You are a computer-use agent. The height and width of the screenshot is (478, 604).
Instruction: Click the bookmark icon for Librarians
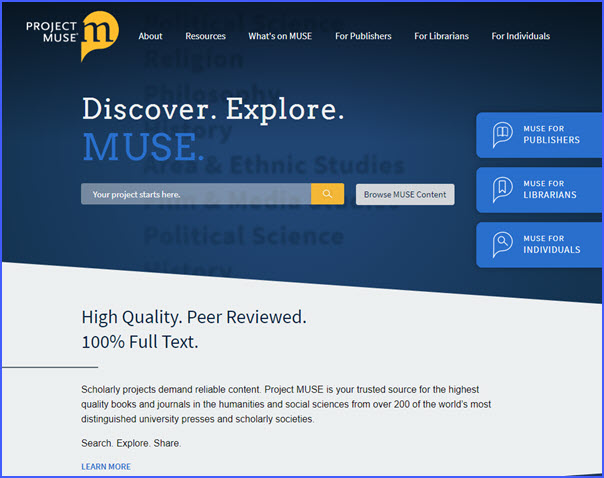[502, 190]
